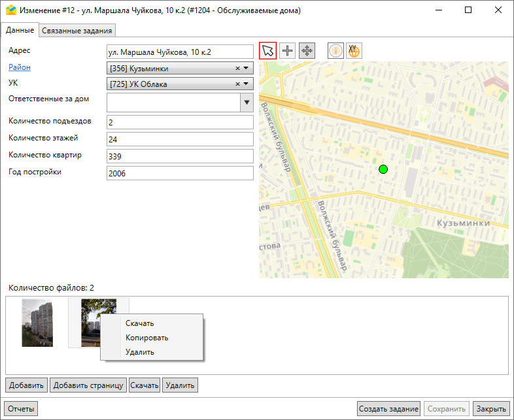Click the Добавить страницу button
This screenshot has width=514, height=420.
pyautogui.click(x=88, y=385)
